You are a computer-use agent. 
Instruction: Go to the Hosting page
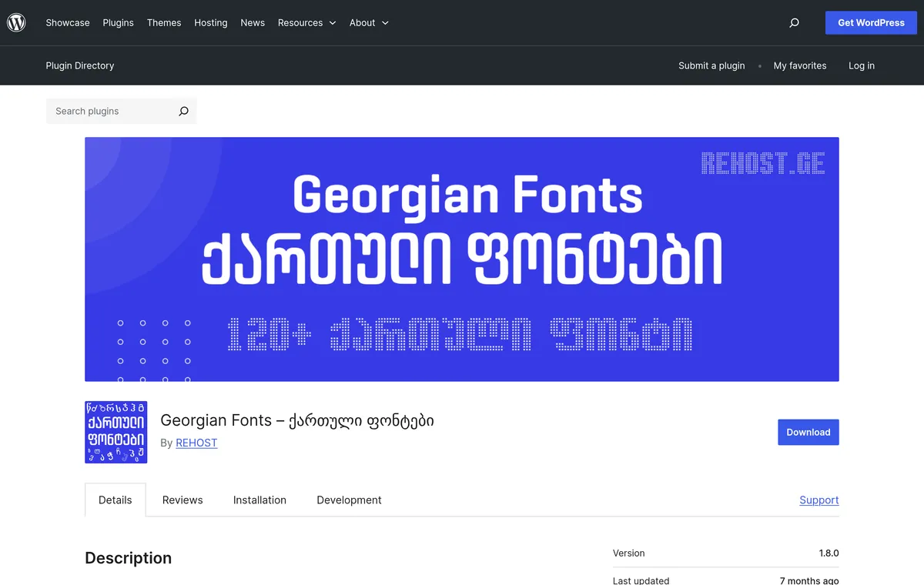(211, 23)
